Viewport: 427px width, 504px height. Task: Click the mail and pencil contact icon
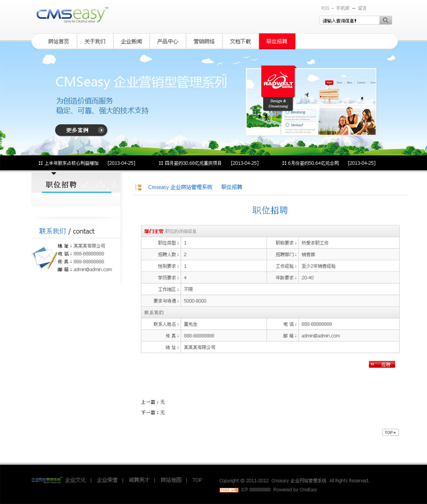coord(44,258)
